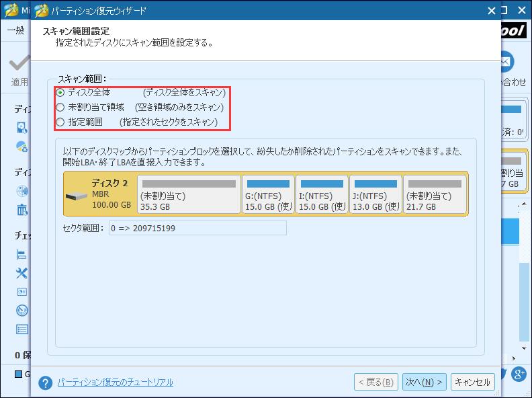
Task: Click the wrench and screwdriver icon in sidebar
Action: 22,273
